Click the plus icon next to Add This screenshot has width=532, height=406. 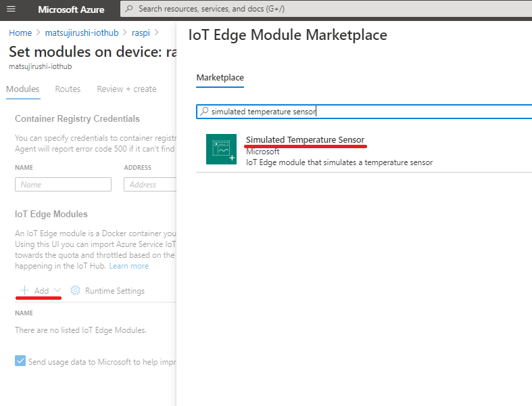[x=24, y=290]
